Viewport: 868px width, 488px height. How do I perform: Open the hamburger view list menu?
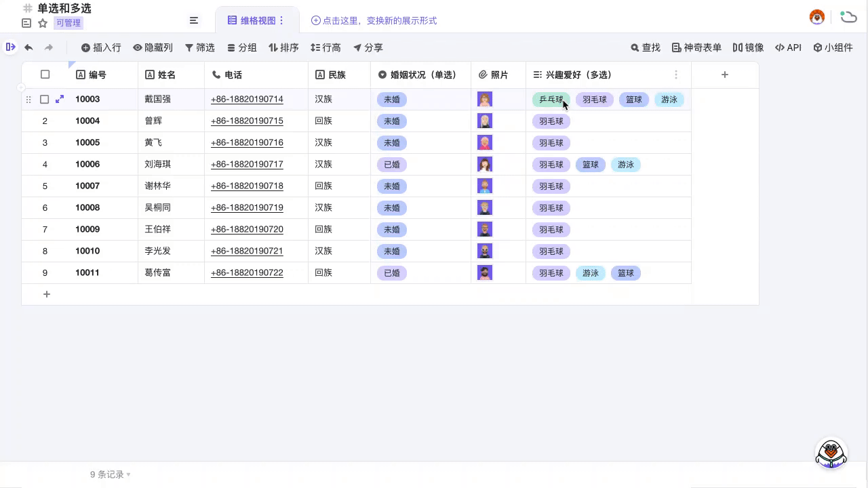194,20
